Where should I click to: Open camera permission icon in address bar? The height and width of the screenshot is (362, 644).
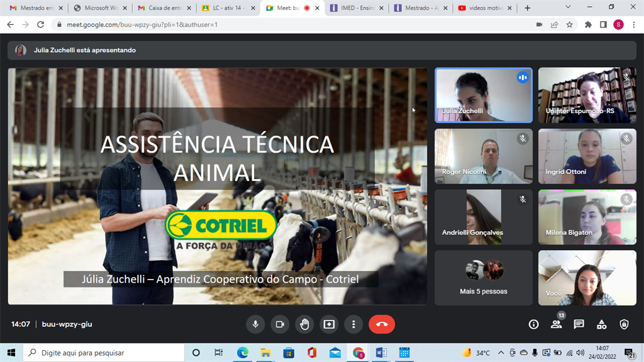(x=539, y=25)
